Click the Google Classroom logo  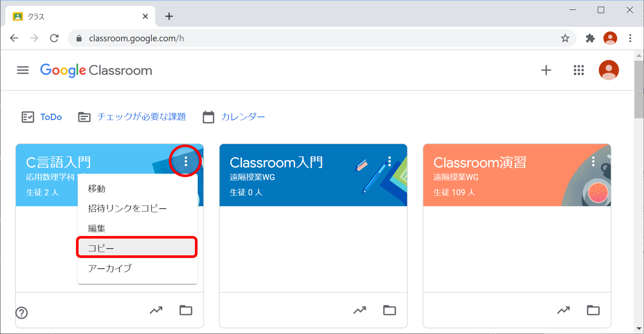point(96,70)
